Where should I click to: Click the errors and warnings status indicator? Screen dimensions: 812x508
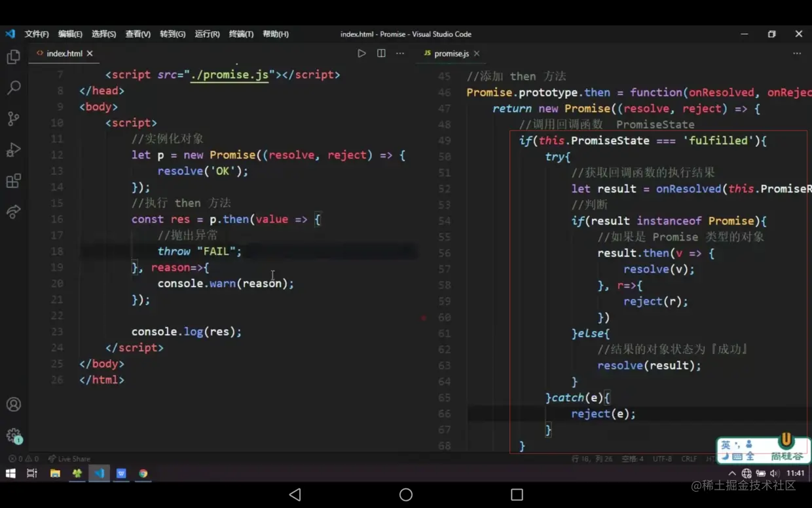pos(24,459)
